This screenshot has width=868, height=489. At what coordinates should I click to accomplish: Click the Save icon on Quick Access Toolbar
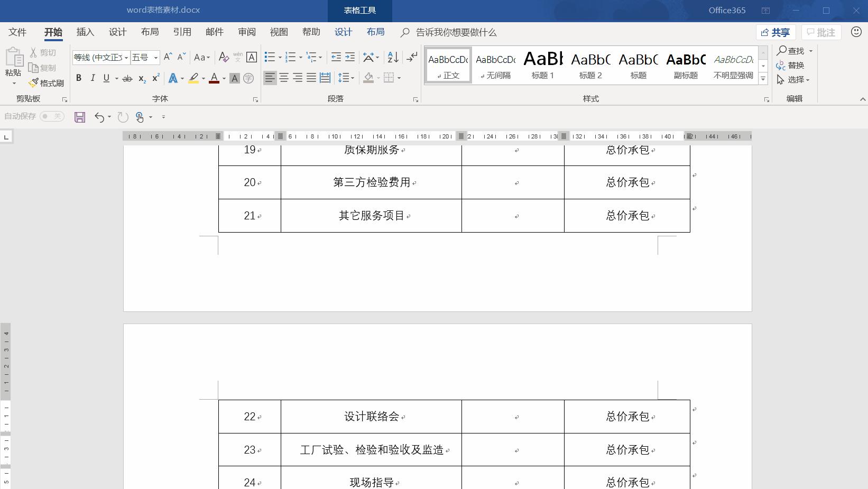tap(80, 117)
